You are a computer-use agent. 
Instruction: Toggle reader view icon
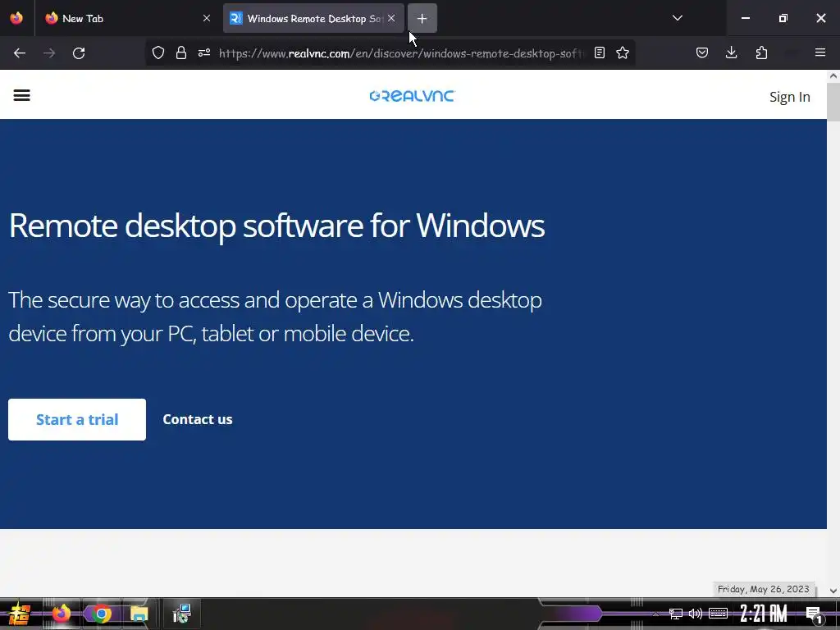(600, 52)
